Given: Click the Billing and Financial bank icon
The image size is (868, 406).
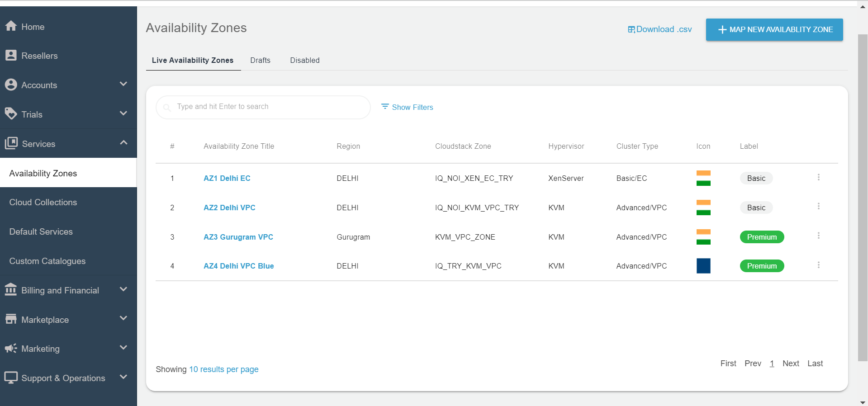Looking at the screenshot, I should click(x=11, y=289).
